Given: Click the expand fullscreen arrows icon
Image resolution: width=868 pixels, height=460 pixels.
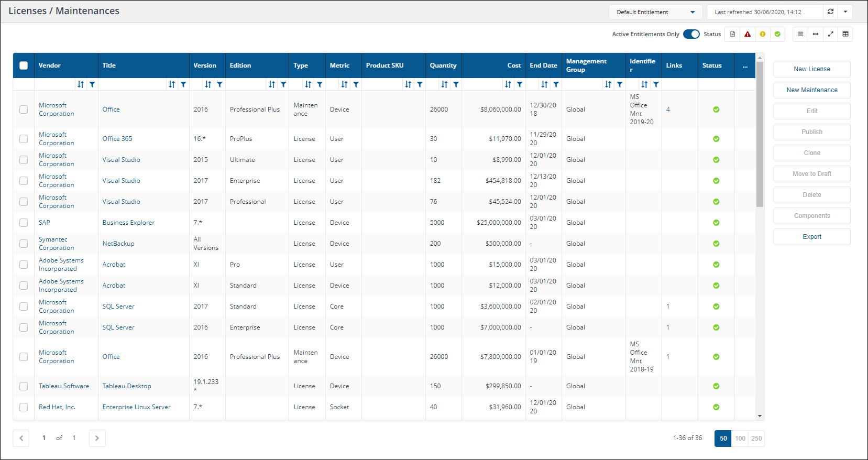Looking at the screenshot, I should coord(830,35).
